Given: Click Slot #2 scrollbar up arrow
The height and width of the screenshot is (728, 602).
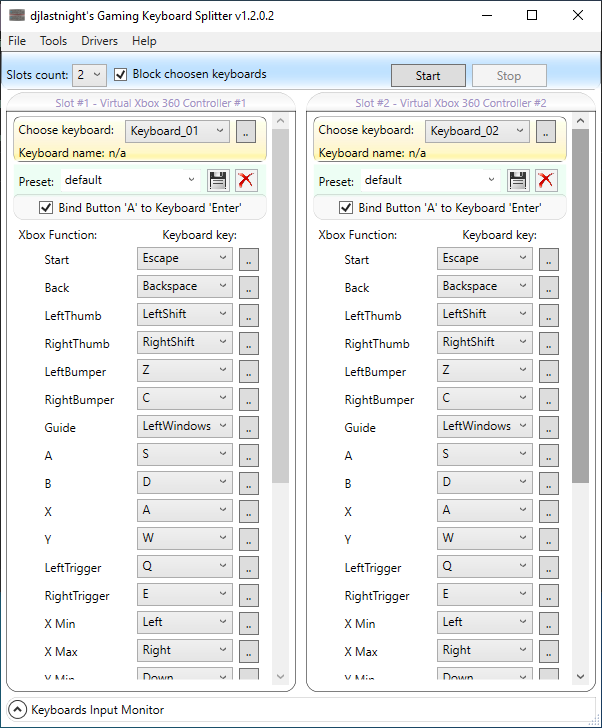Looking at the screenshot, I should [580, 121].
